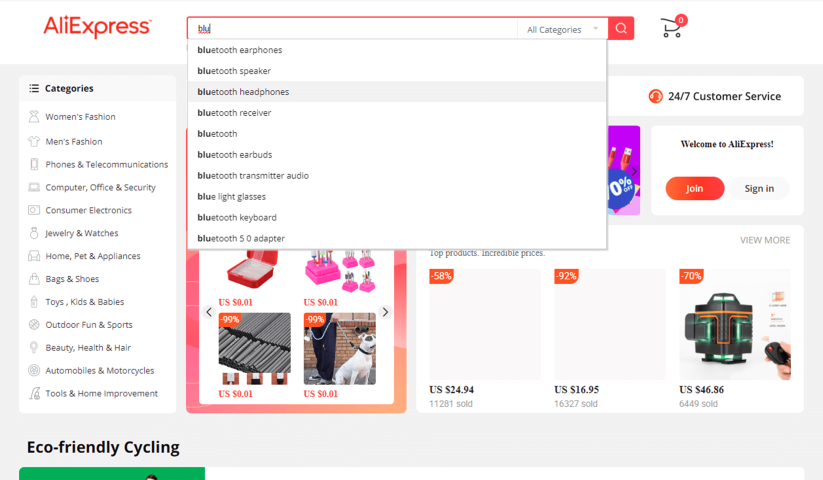Open the VIEW MORE link

(x=765, y=240)
